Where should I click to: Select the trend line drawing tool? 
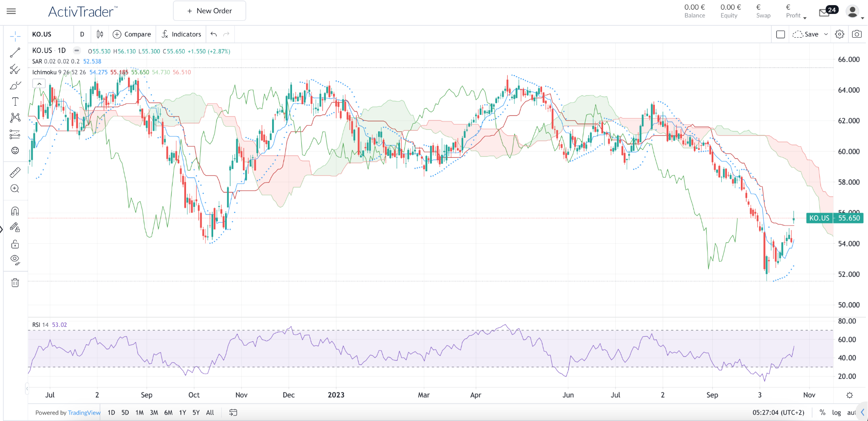point(15,53)
